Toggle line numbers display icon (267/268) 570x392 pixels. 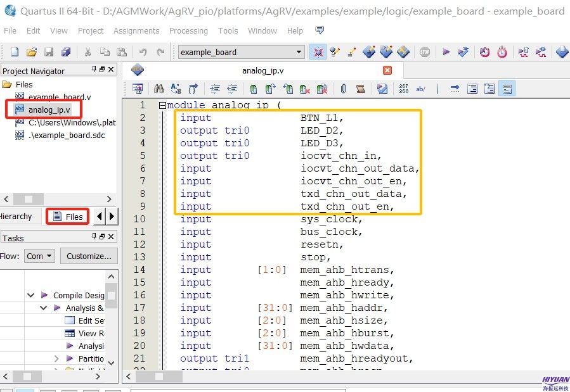coord(404,89)
